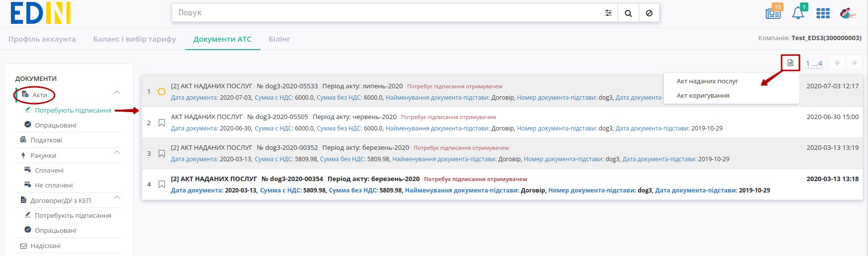Click the Договори/ДУ з КЕП document icon
868x256 pixels.
click(23, 200)
